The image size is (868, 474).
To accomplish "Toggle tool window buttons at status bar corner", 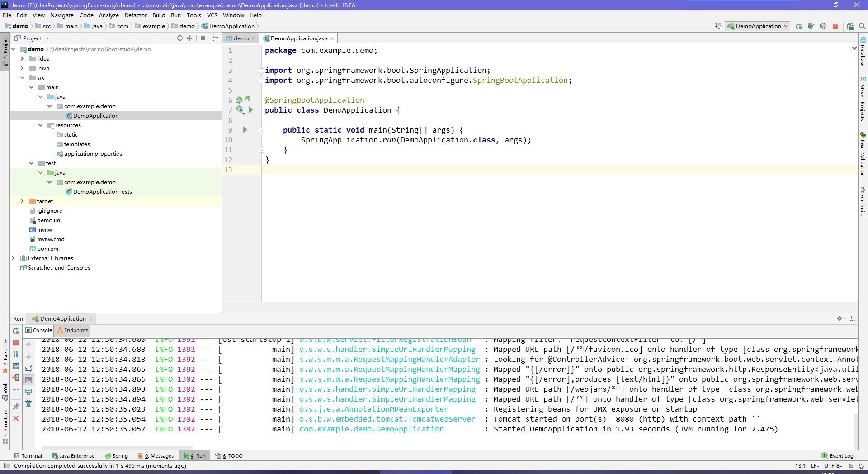I will [7, 465].
